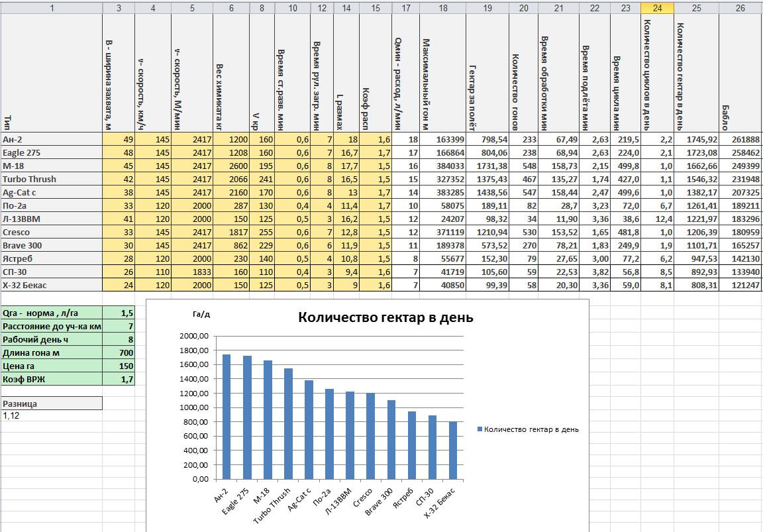
Task: Click header cell 'Бабло'
Action: tap(740, 73)
